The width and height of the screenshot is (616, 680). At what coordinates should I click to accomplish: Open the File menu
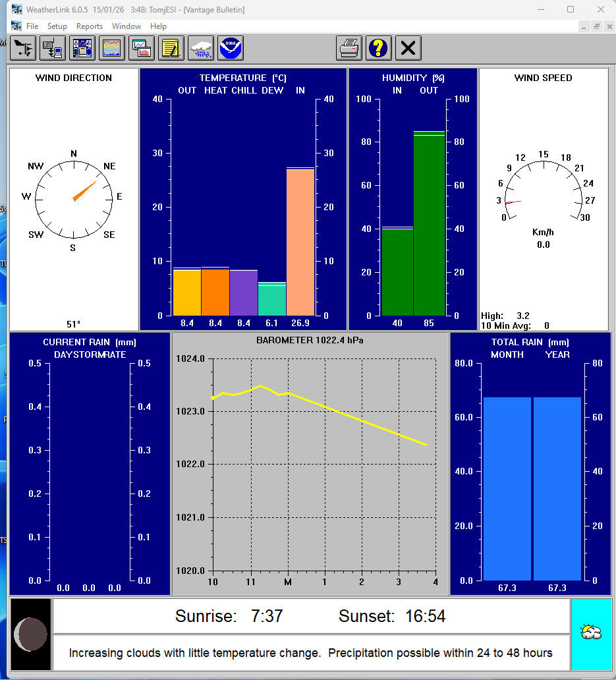pyautogui.click(x=32, y=26)
